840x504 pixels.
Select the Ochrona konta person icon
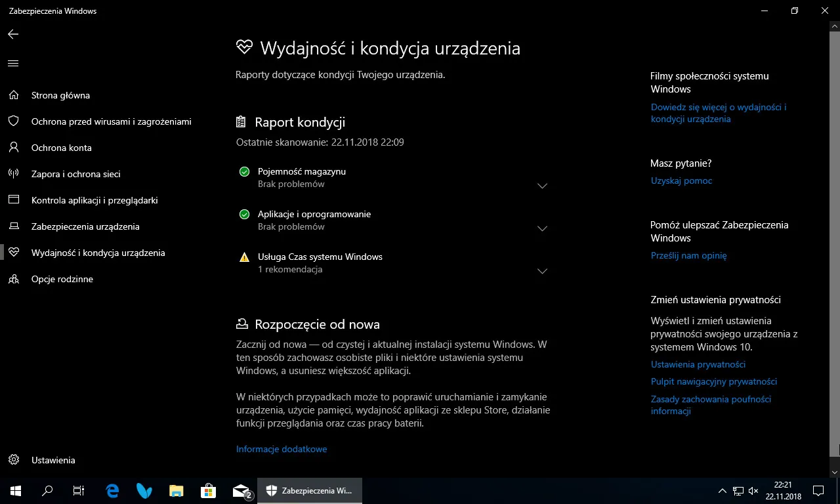point(13,148)
